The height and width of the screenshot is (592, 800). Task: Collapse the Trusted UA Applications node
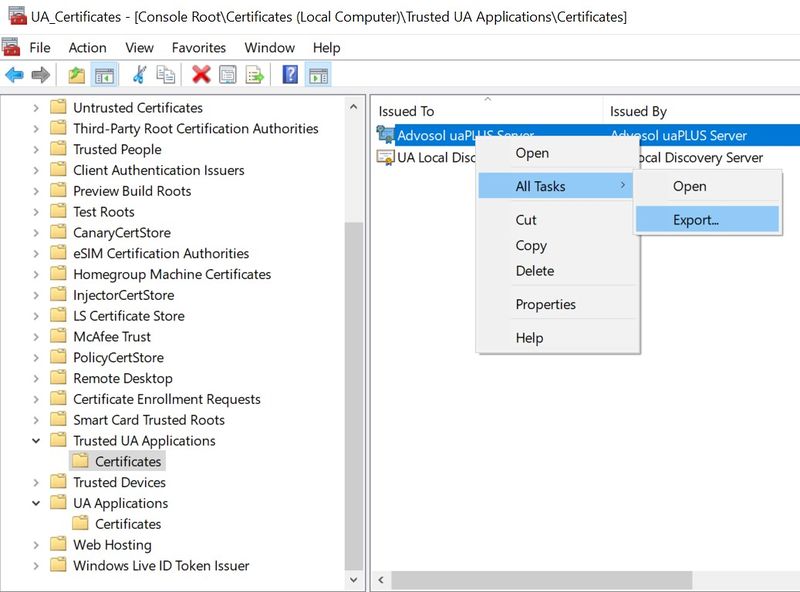click(37, 441)
